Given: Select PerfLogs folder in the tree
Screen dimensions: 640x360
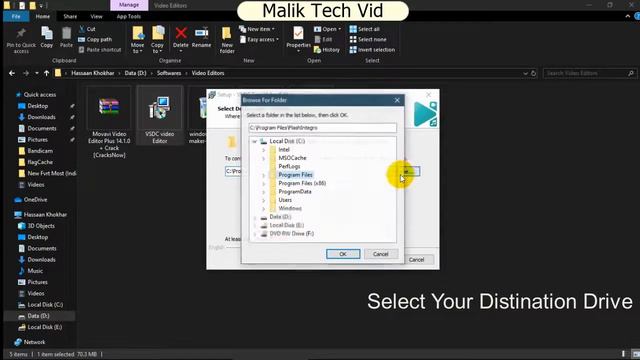Looking at the screenshot, I should click(289, 167).
